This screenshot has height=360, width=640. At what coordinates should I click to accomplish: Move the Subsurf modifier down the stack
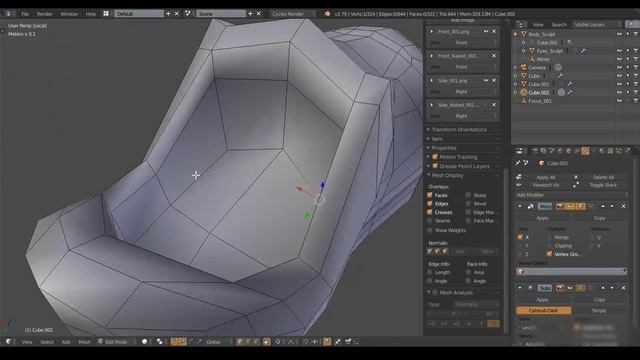(x=612, y=288)
